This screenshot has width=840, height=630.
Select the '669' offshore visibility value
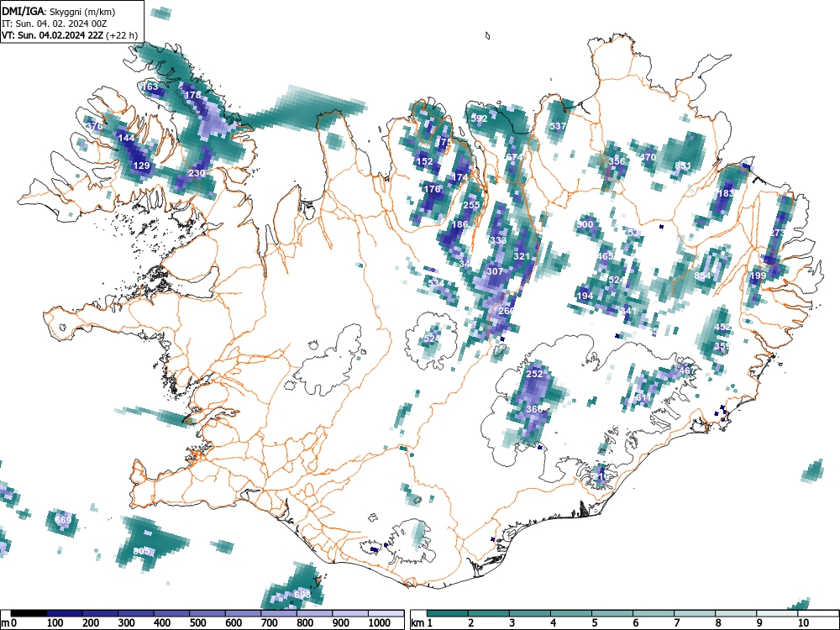click(63, 520)
